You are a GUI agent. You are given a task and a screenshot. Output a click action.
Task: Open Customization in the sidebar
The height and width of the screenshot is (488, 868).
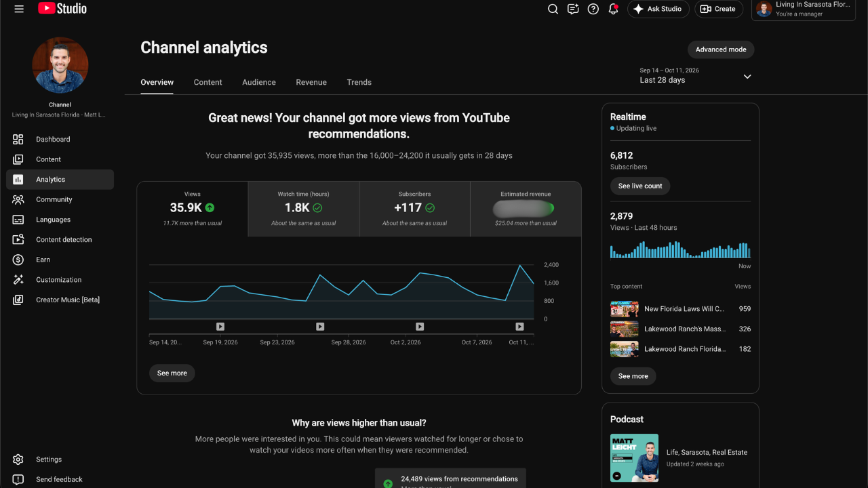[x=60, y=280]
